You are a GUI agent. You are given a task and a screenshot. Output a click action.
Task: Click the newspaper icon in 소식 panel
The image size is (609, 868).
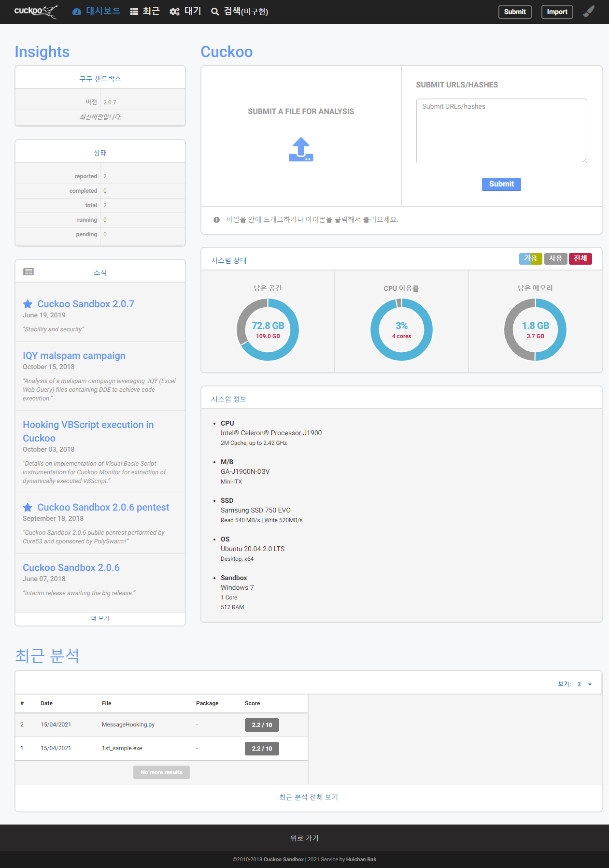pos(28,272)
